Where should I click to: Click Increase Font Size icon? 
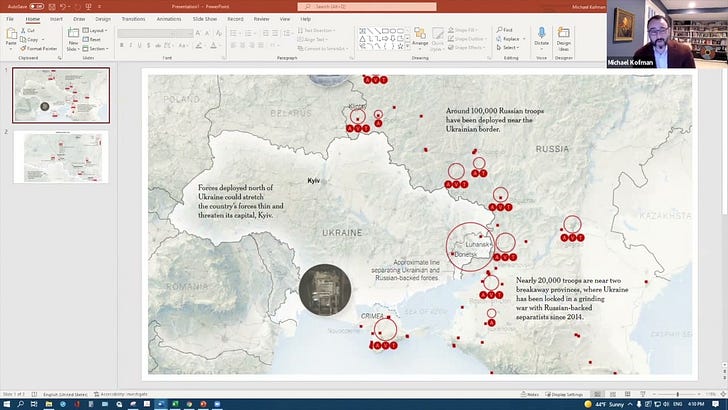coord(198,33)
